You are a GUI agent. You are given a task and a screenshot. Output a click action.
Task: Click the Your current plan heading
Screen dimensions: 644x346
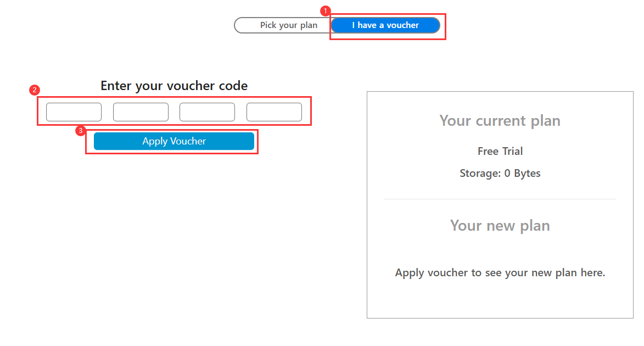(500, 121)
